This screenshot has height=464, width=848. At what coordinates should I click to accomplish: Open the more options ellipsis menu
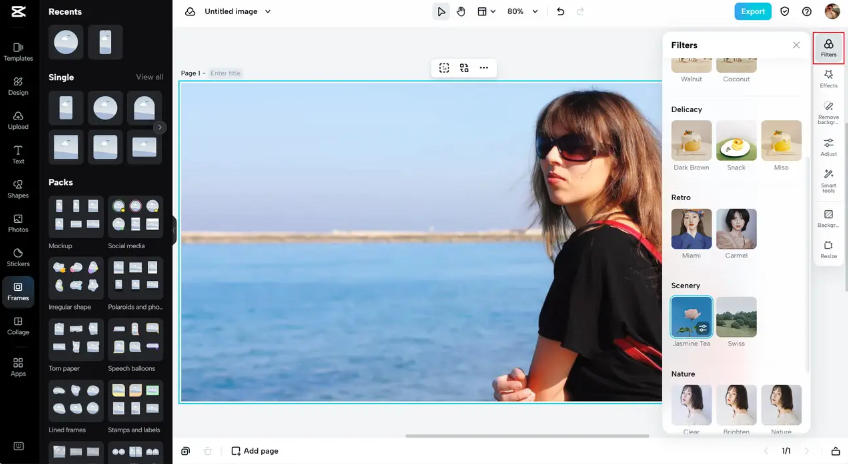pyautogui.click(x=484, y=68)
